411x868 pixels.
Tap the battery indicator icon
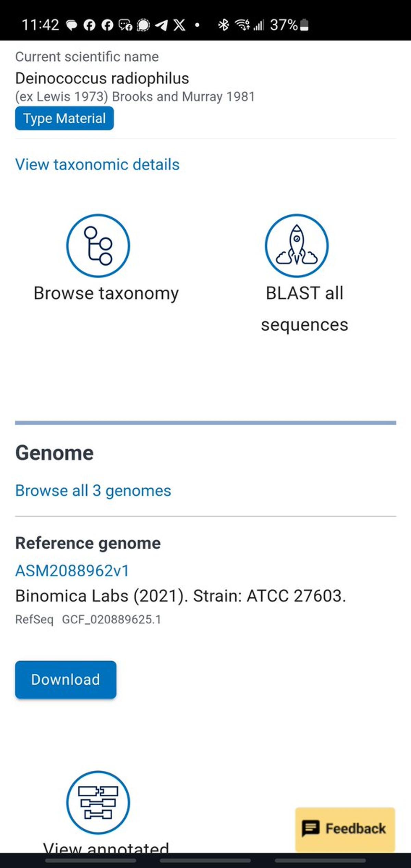[304, 25]
